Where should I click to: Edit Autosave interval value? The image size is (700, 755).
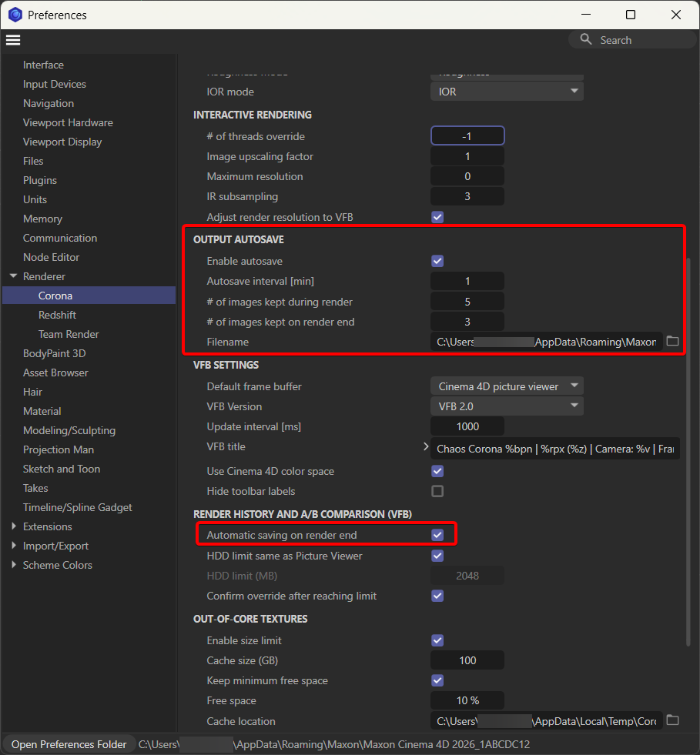[467, 281]
